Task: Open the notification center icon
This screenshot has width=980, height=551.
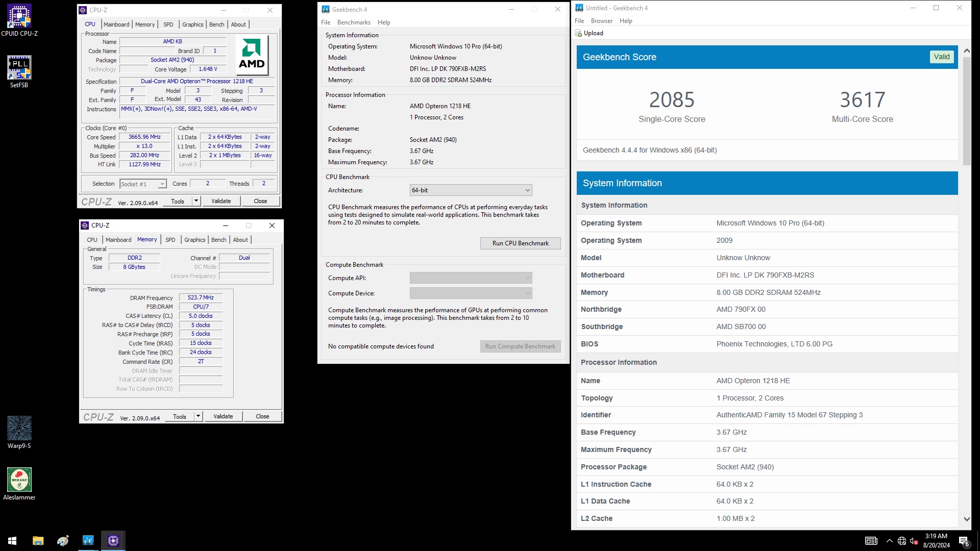Action: click(x=964, y=541)
